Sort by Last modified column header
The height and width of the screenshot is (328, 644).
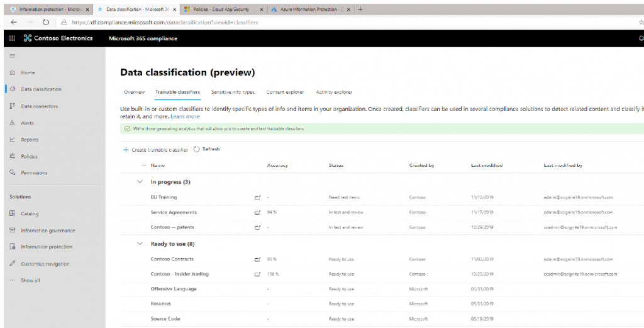pyautogui.click(x=487, y=165)
